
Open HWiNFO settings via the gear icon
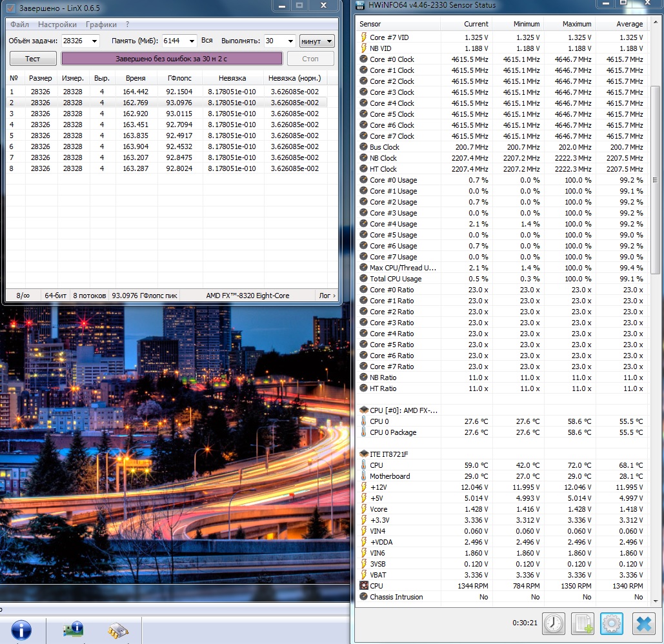[611, 623]
